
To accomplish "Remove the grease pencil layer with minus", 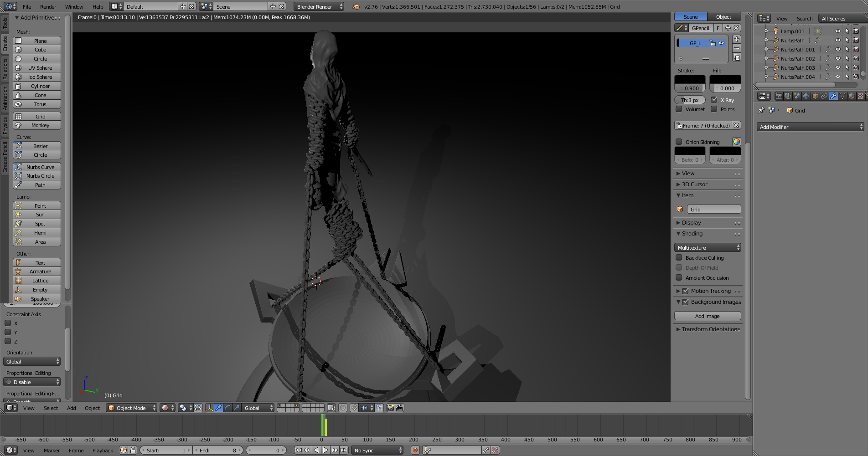I will [737, 48].
